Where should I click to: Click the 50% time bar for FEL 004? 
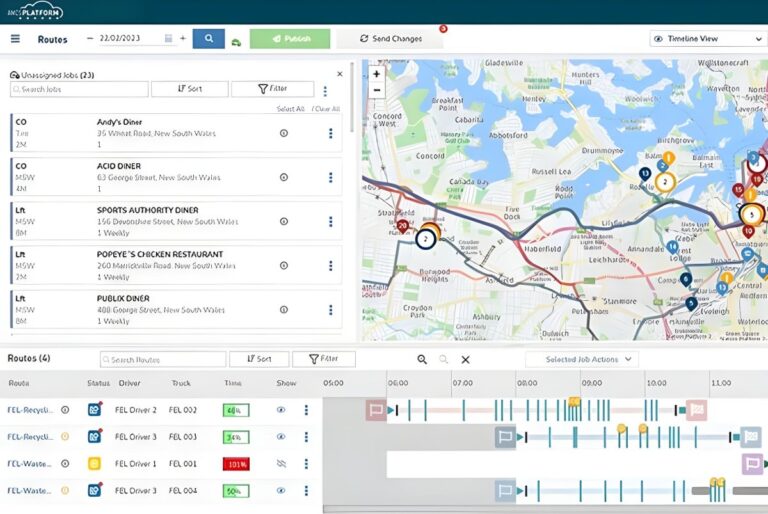pyautogui.click(x=236, y=490)
